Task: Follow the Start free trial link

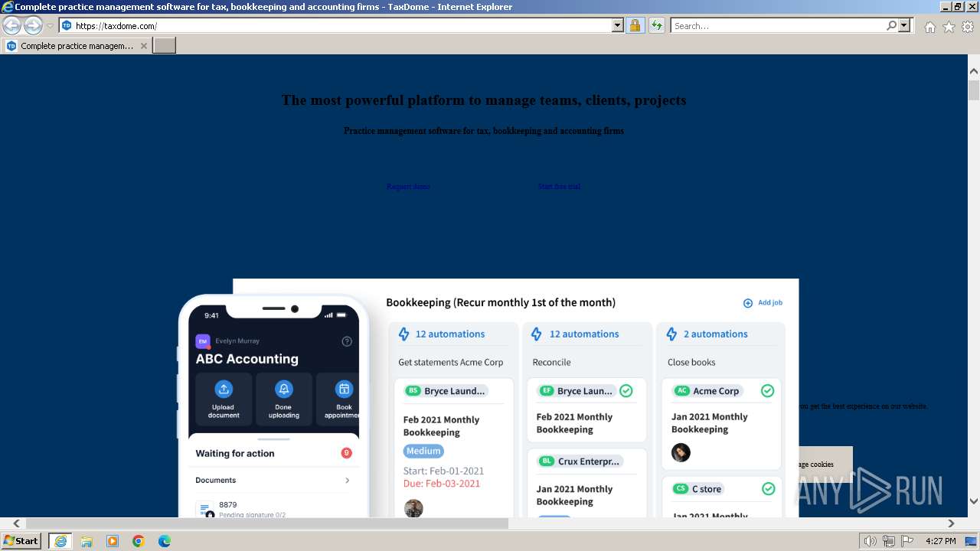Action: click(559, 187)
